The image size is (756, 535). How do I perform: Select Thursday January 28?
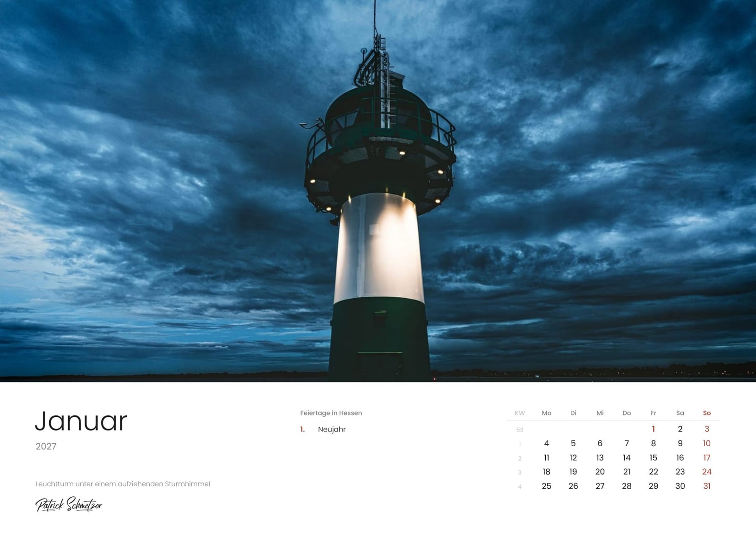(x=627, y=486)
